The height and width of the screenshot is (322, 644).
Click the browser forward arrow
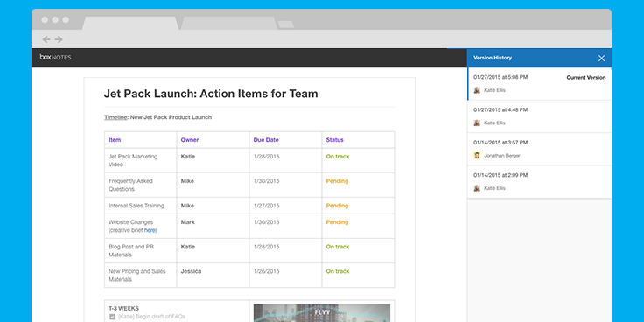coord(59,39)
